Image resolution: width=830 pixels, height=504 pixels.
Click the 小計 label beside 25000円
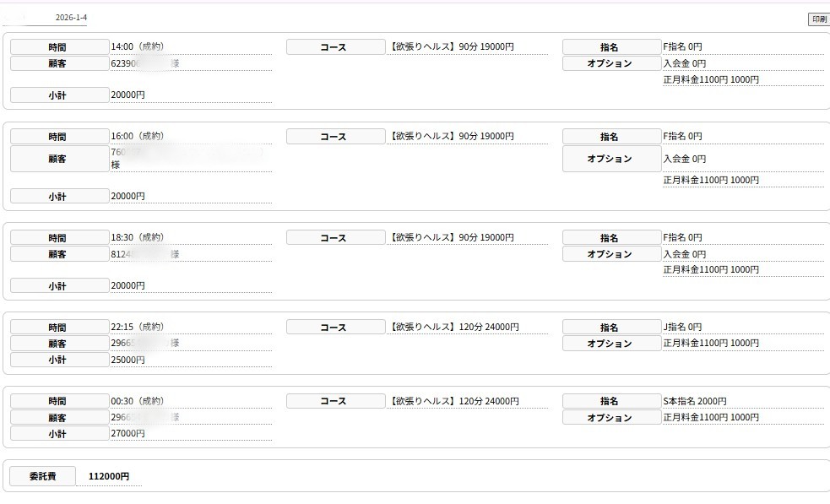58,360
